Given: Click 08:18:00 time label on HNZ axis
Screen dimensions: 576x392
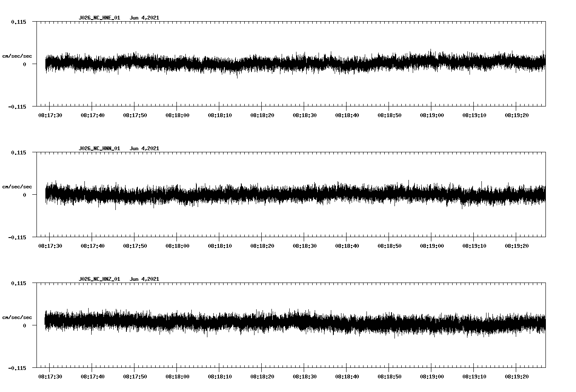Looking at the screenshot, I should pyautogui.click(x=177, y=376).
